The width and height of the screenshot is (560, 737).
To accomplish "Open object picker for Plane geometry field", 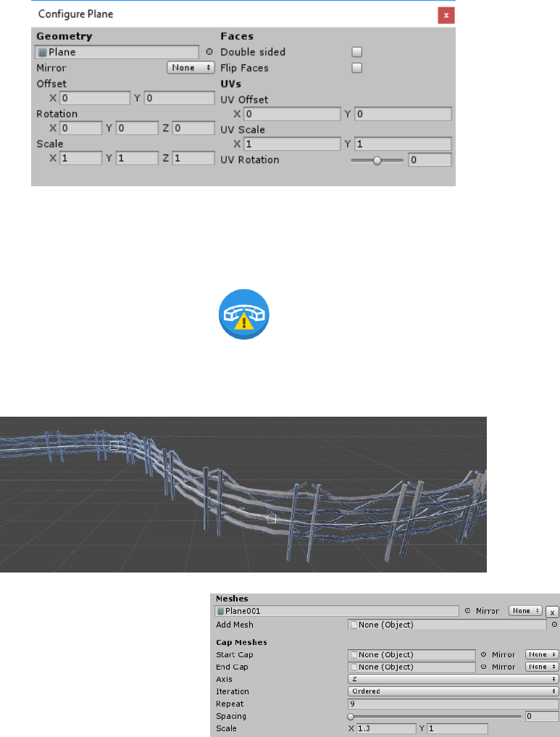I will pos(209,52).
